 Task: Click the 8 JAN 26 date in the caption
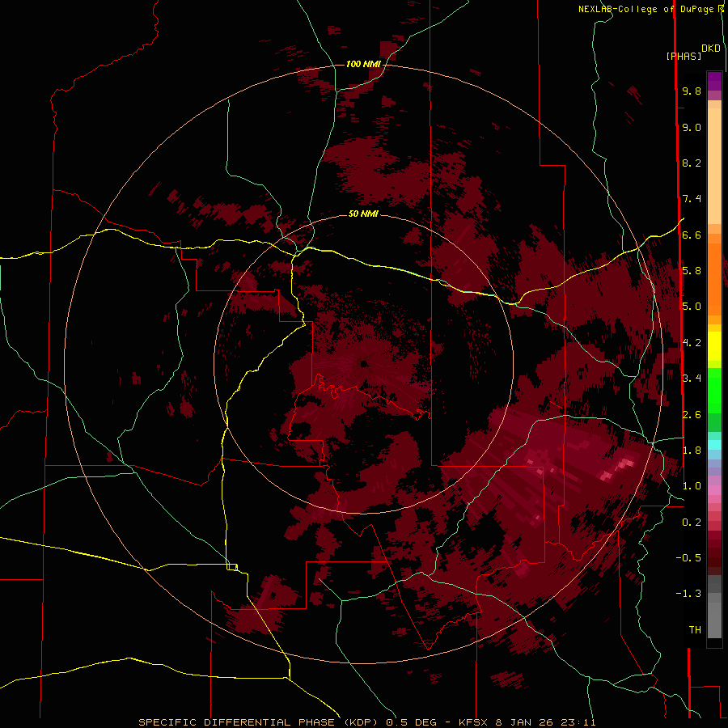pos(525,722)
